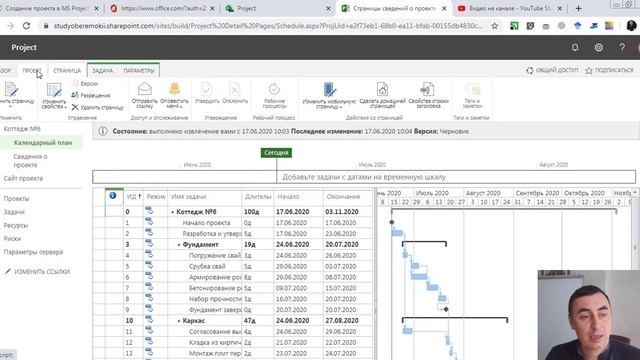Click the Сегодня timeline marker
Screen dimensions: 640x360
click(276, 153)
